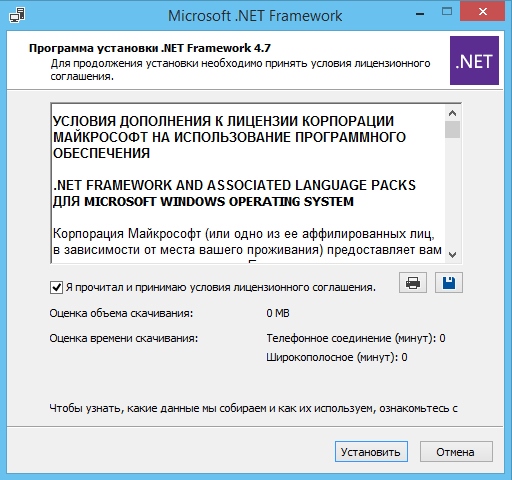Save the license agreement with floppy icon

[x=449, y=283]
